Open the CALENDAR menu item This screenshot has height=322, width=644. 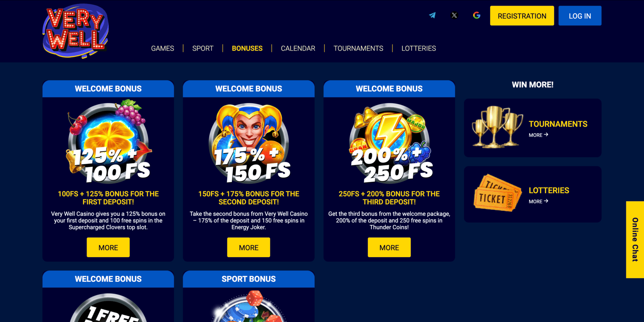pos(298,48)
